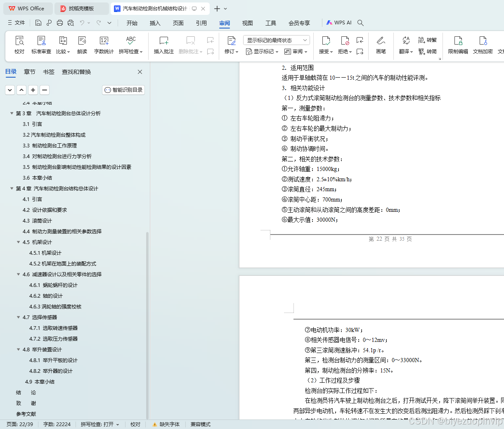Image resolution: width=504 pixels, height=429 pixels.
Task: Select the 书签 navigation tab
Action: tap(49, 72)
